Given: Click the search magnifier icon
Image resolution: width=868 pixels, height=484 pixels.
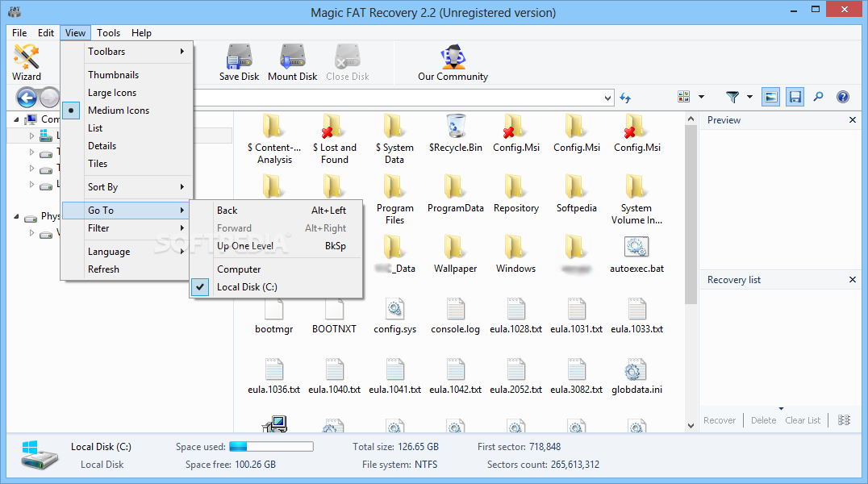Looking at the screenshot, I should (818, 97).
